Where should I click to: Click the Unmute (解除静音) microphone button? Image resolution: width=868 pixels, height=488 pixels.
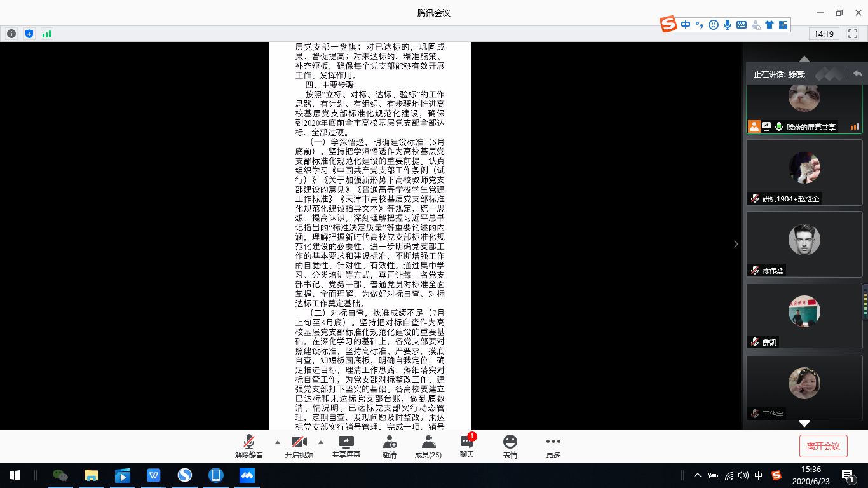tap(248, 446)
